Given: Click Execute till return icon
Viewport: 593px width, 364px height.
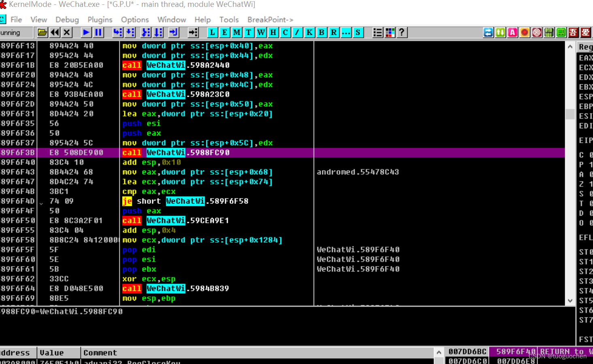Looking at the screenshot, I should tap(174, 32).
